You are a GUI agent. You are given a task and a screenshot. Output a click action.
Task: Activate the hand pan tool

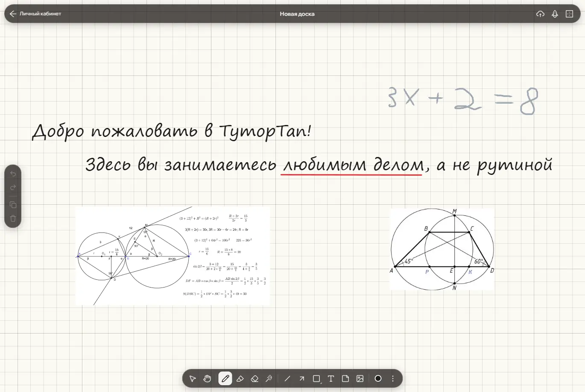[x=208, y=378]
